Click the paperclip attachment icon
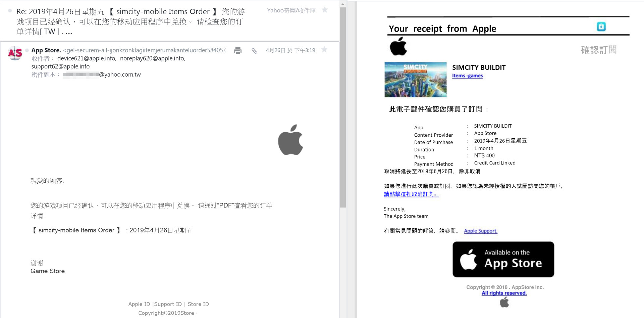 tap(255, 51)
